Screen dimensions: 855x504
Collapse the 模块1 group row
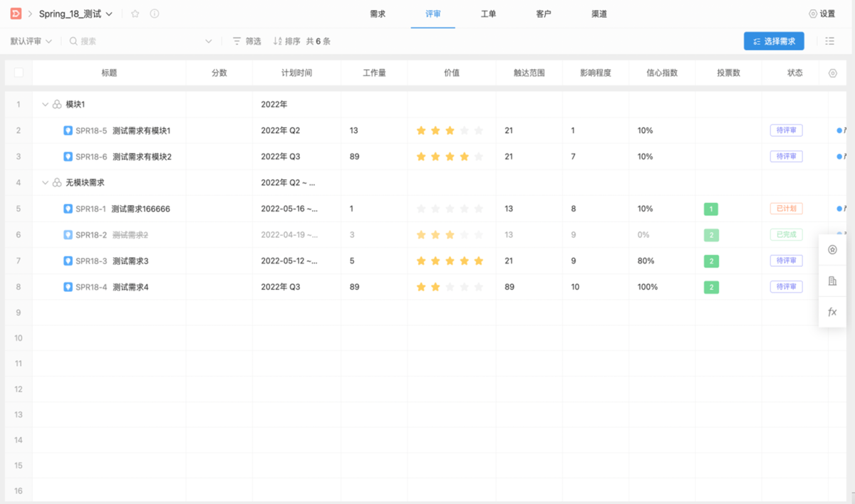pos(45,105)
